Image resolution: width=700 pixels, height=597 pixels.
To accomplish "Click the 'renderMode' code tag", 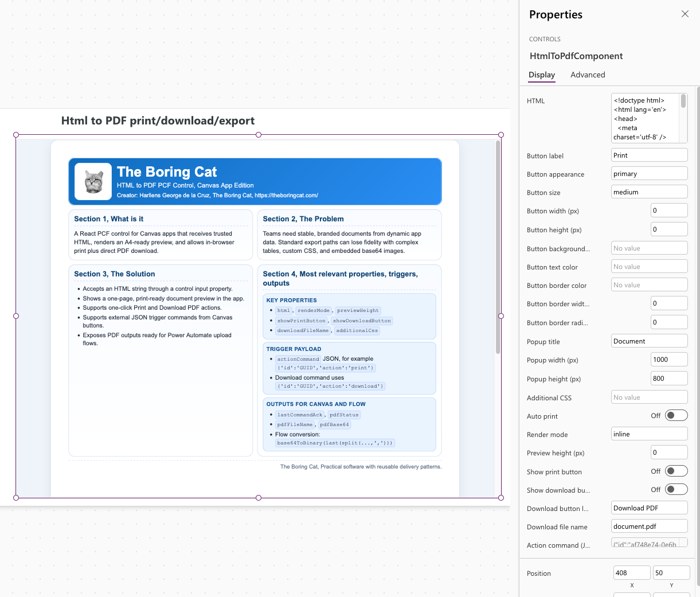I will 314,311.
